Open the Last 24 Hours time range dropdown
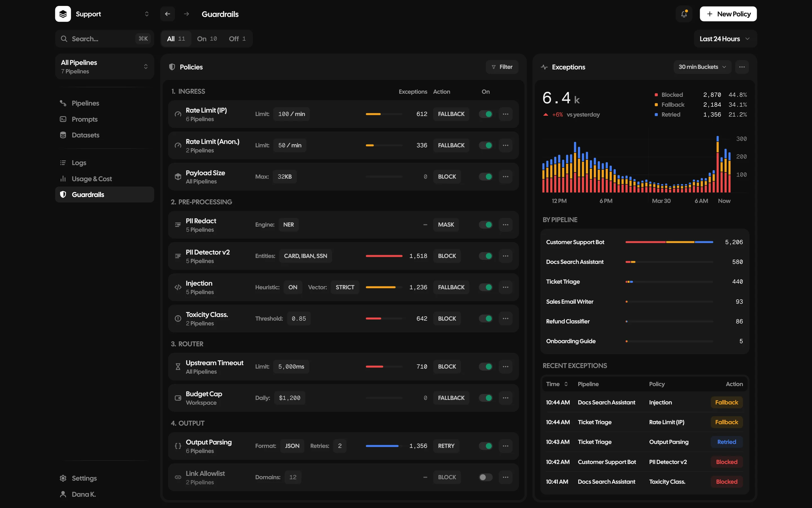The width and height of the screenshot is (812, 508). (725, 39)
